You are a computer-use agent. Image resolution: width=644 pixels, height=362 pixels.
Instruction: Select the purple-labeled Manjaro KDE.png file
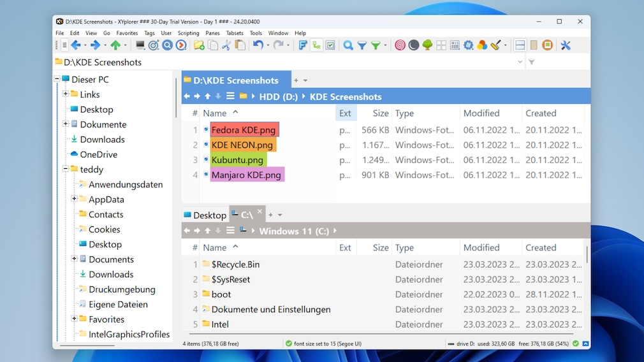click(x=247, y=175)
